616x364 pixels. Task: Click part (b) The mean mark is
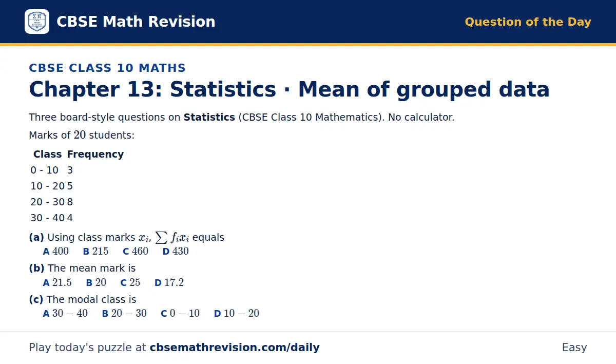82,268
